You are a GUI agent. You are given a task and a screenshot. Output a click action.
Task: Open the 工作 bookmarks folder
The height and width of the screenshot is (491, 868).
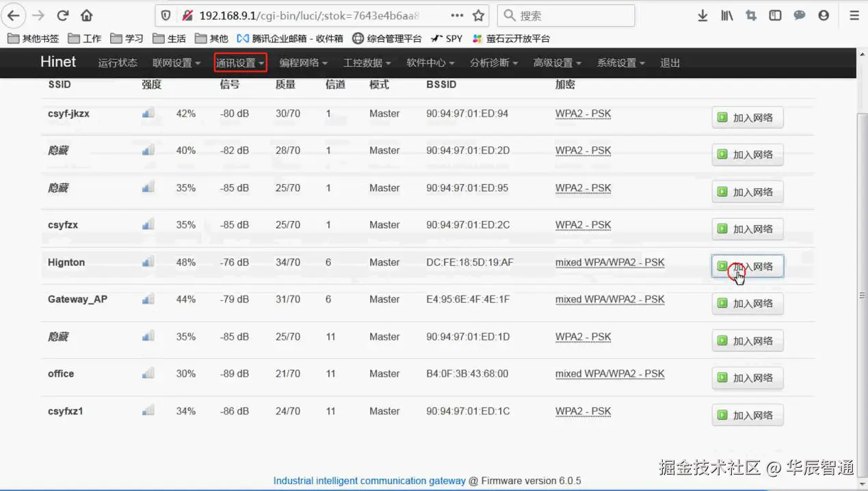[84, 38]
